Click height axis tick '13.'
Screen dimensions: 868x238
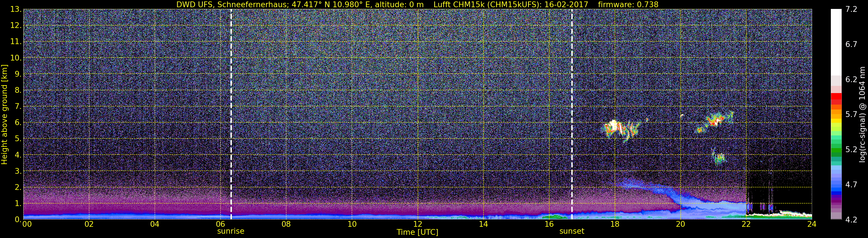(x=16, y=10)
